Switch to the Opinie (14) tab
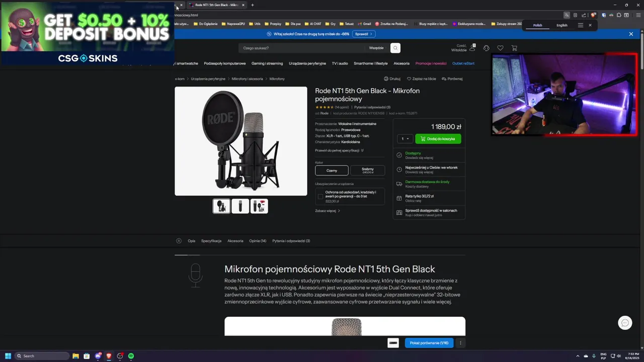Viewport: 644px width, 362px height. tap(258, 241)
